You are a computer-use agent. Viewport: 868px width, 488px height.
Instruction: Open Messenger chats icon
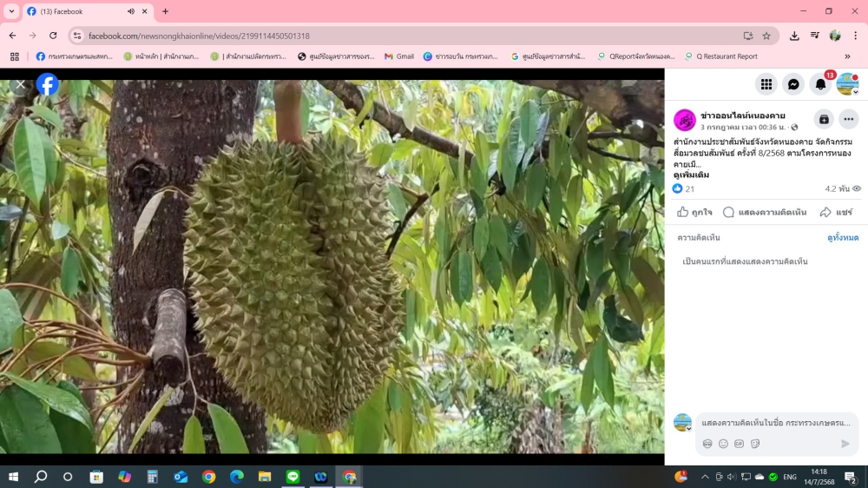(x=793, y=84)
